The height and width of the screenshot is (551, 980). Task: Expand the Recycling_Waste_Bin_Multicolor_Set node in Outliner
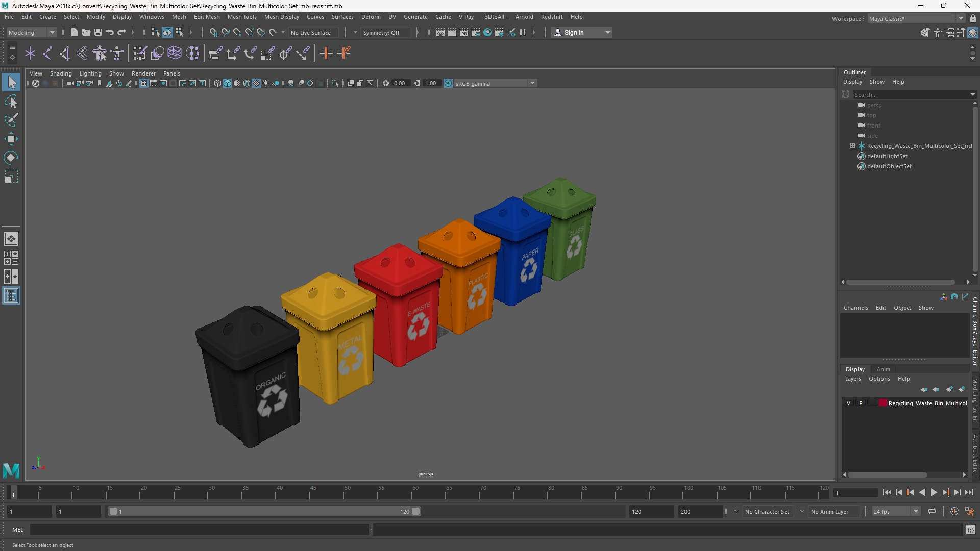pyautogui.click(x=852, y=146)
